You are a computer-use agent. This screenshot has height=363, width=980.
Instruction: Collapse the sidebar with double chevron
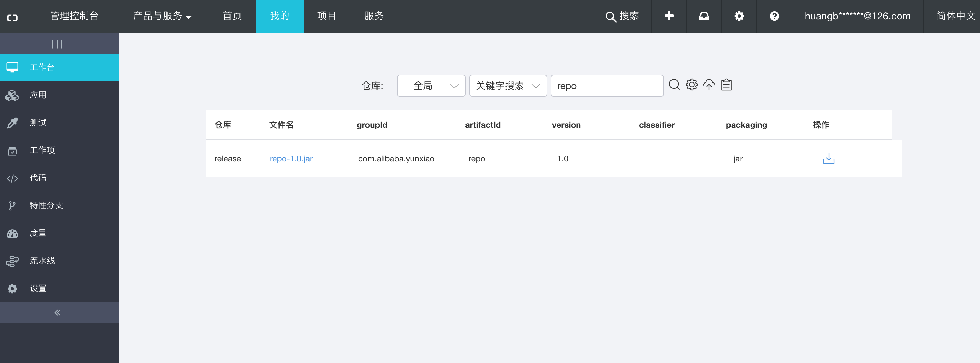click(57, 313)
